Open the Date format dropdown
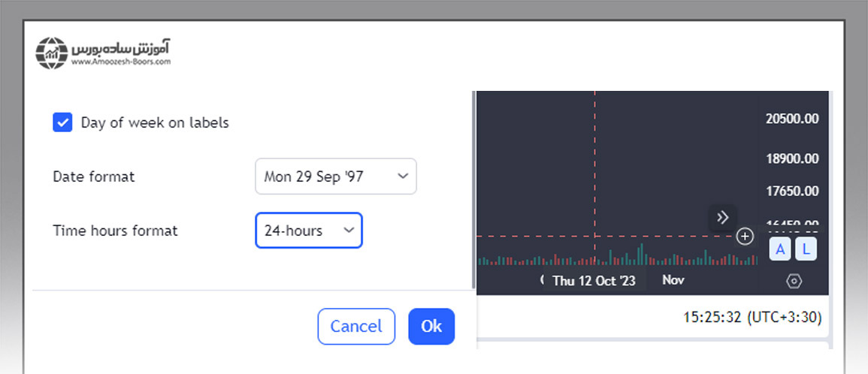 (335, 176)
